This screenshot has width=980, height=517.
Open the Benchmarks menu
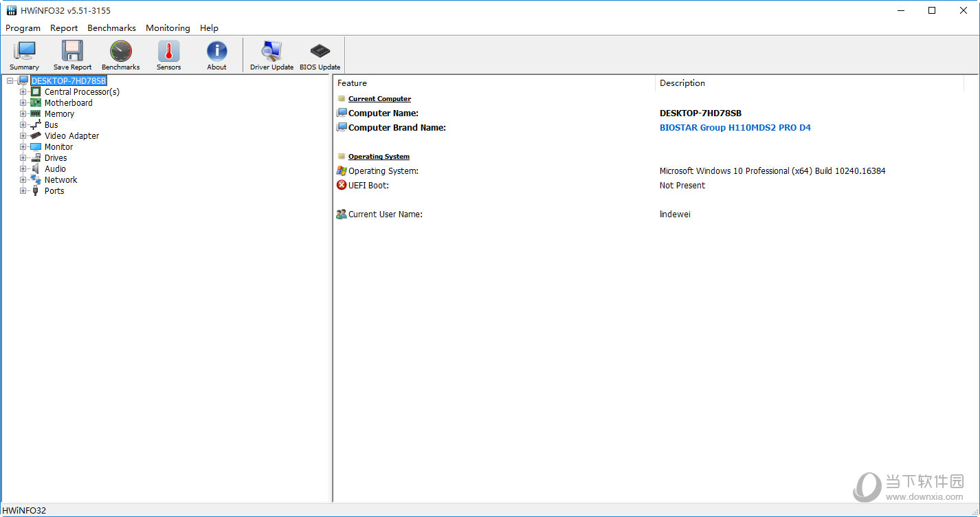[111, 28]
